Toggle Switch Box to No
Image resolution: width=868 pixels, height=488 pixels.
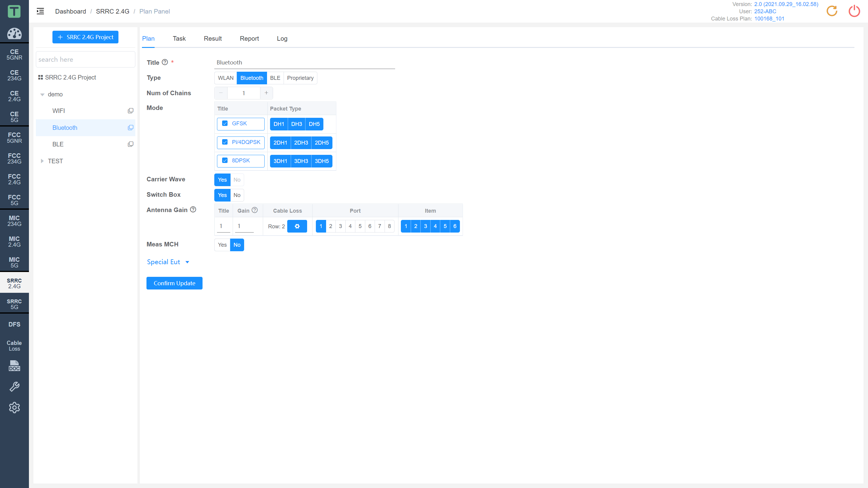237,195
